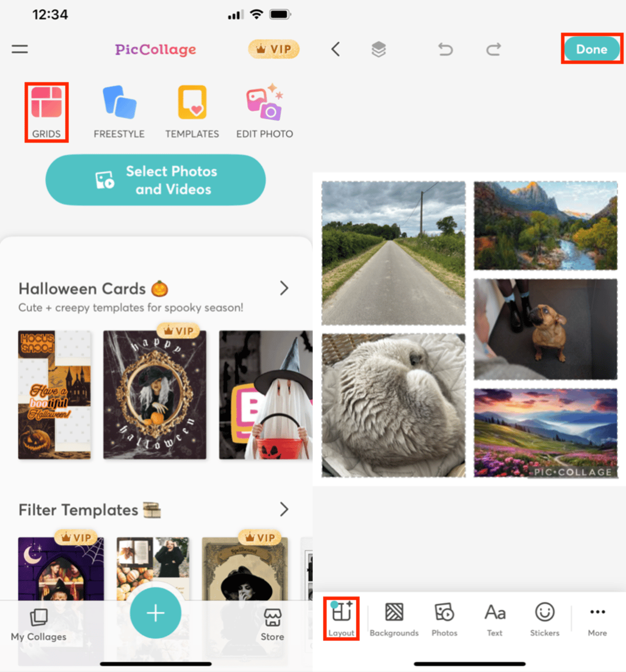Viewport: 626px width, 672px height.
Task: Select the fluffy cat photo cell
Action: pyautogui.click(x=393, y=405)
